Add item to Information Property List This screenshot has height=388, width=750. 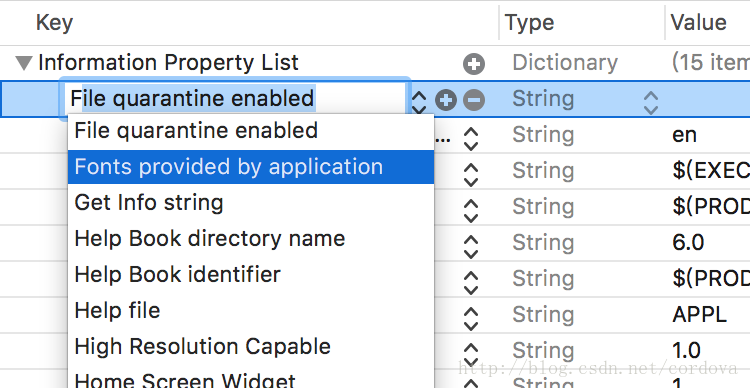(474, 64)
